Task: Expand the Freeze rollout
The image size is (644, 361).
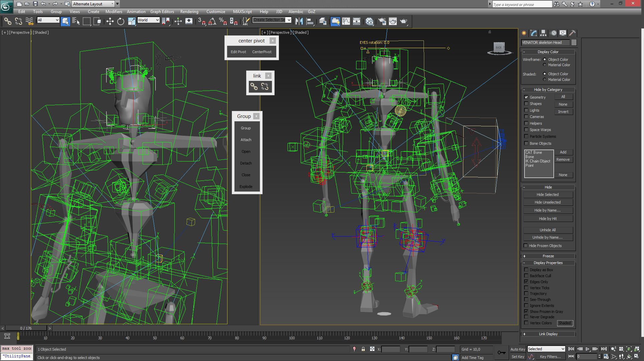Action: point(548,256)
